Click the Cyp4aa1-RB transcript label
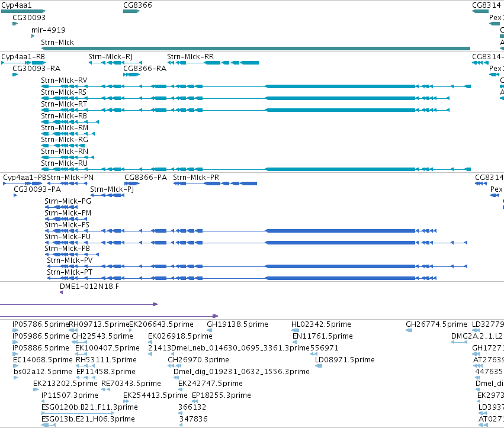Viewport: 504px width, 428px height. point(23,57)
